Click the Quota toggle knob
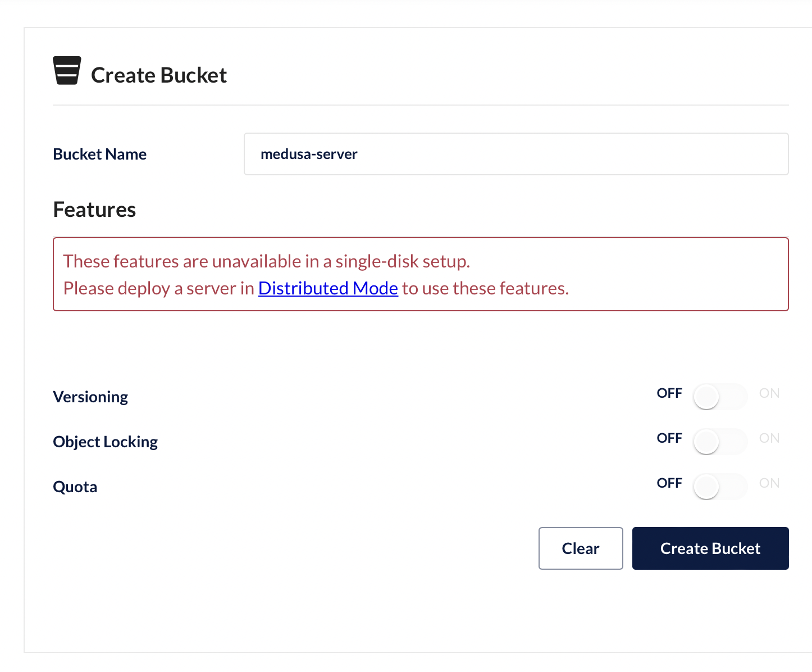 (x=706, y=487)
